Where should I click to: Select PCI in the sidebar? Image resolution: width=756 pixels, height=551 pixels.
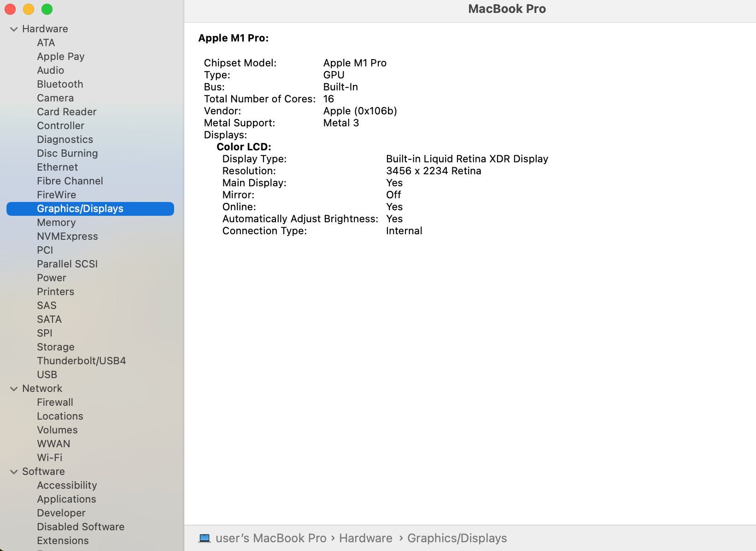[x=45, y=250]
